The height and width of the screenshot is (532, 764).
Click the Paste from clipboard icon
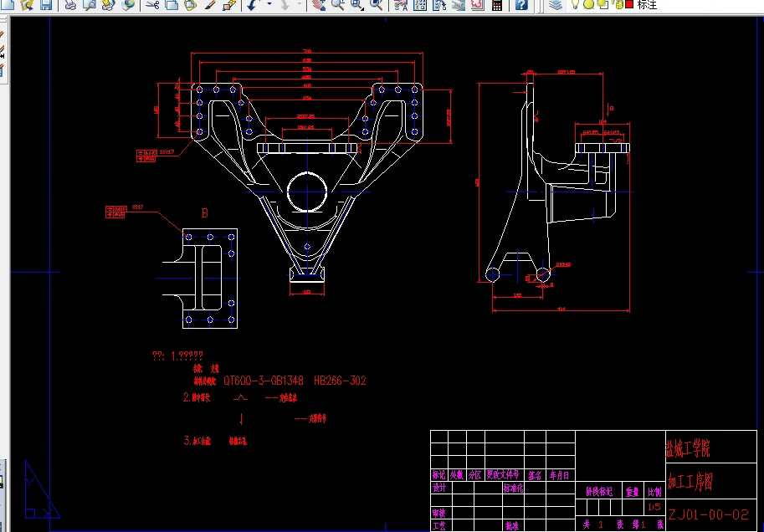click(191, 5)
